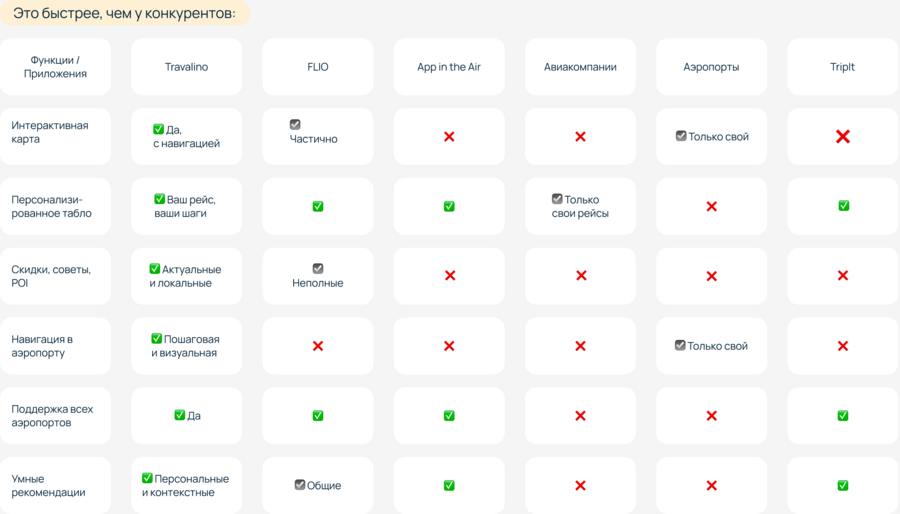Click the red cross in Аэропорты' Умные рекомендации cell
Screen dimensions: 900x514
coord(712,485)
